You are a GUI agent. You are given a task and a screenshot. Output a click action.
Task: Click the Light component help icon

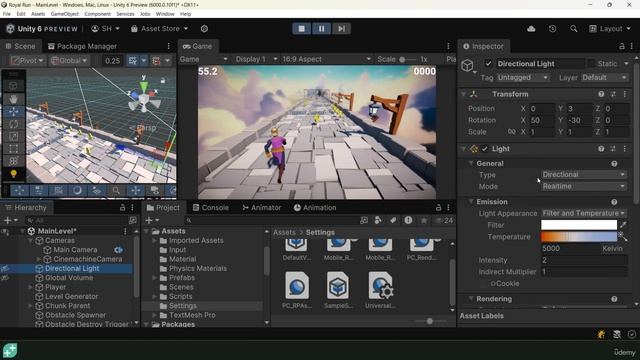(601, 149)
